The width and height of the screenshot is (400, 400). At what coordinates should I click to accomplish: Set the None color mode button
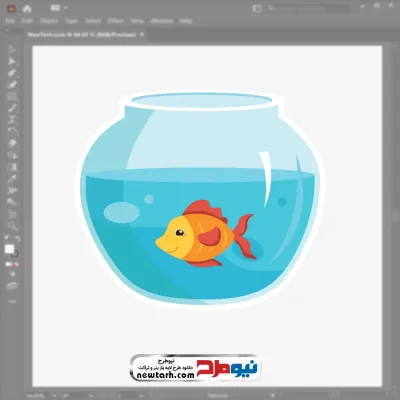(x=17, y=264)
